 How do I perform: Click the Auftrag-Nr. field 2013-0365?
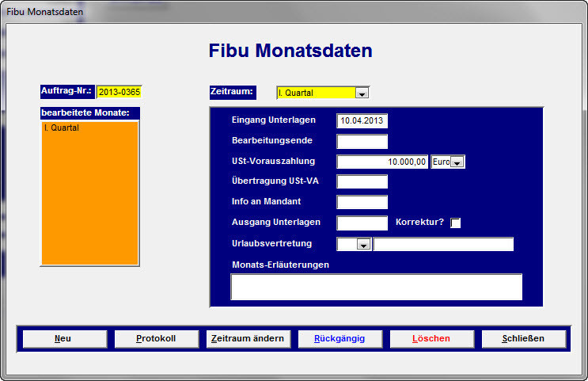tap(119, 92)
